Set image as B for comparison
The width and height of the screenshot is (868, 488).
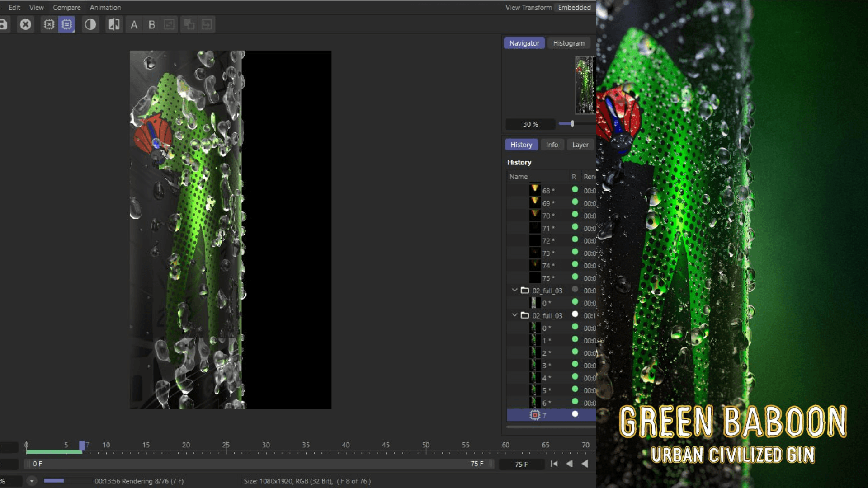pyautogui.click(x=152, y=25)
